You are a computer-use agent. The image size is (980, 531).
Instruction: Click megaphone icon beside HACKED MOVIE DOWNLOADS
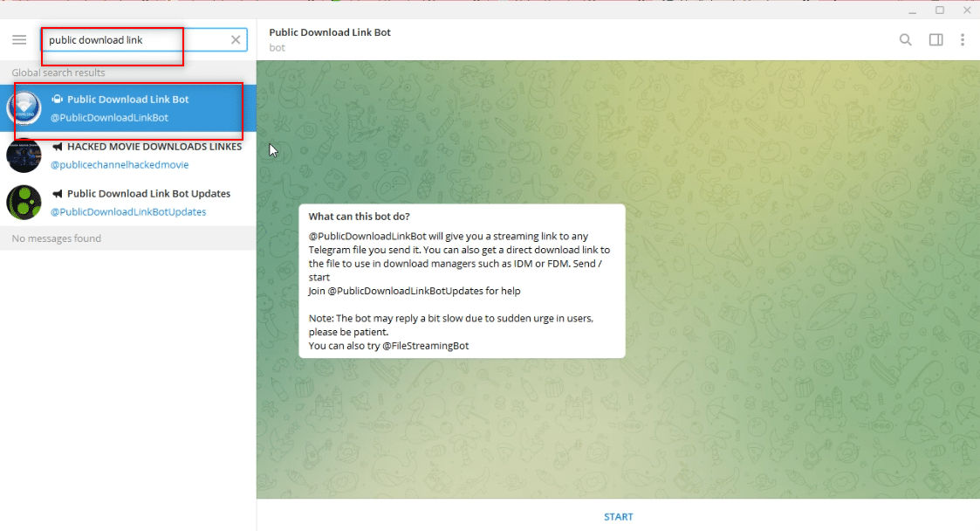(x=57, y=147)
